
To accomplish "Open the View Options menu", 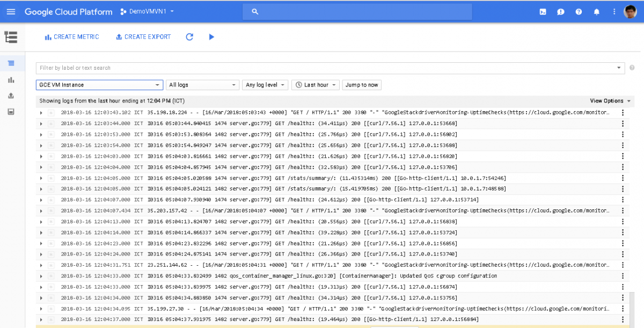I will [x=609, y=100].
